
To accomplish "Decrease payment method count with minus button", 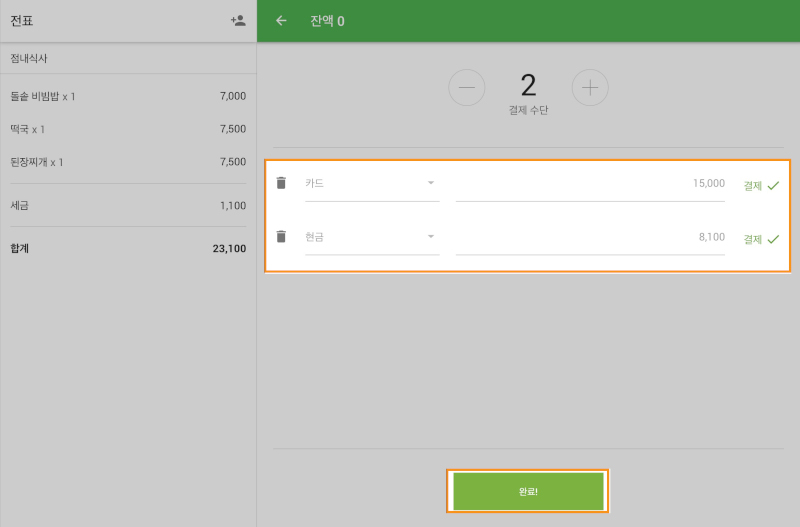I will pos(466,88).
